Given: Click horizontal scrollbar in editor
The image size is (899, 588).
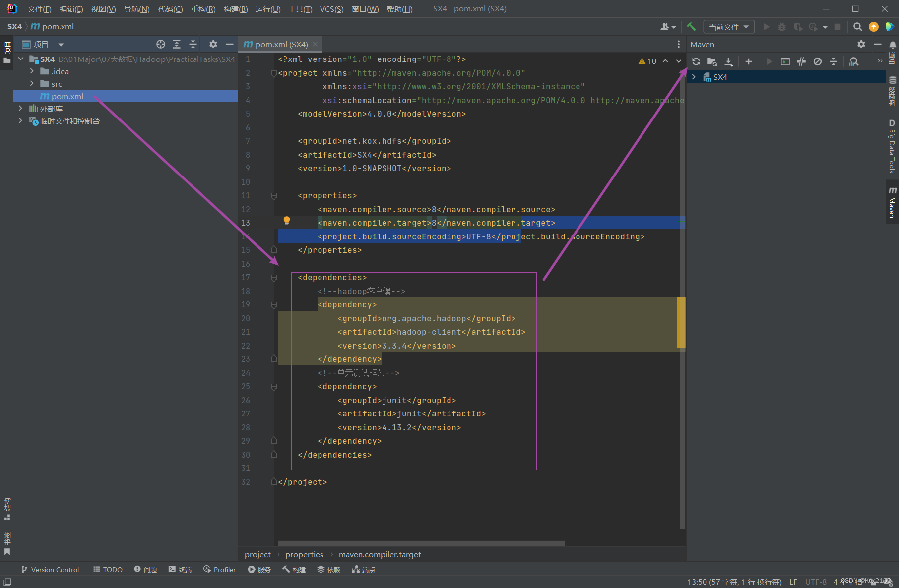Looking at the screenshot, I should coord(421,543).
